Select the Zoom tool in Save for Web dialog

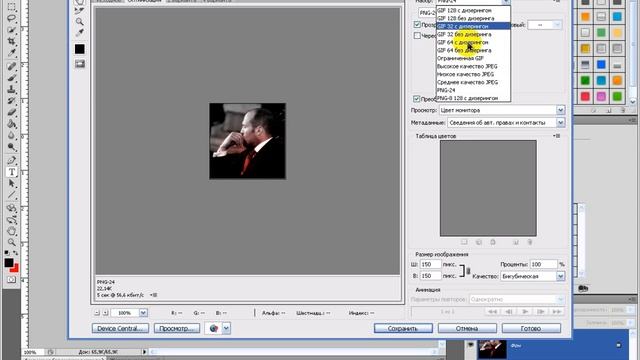coord(80,21)
